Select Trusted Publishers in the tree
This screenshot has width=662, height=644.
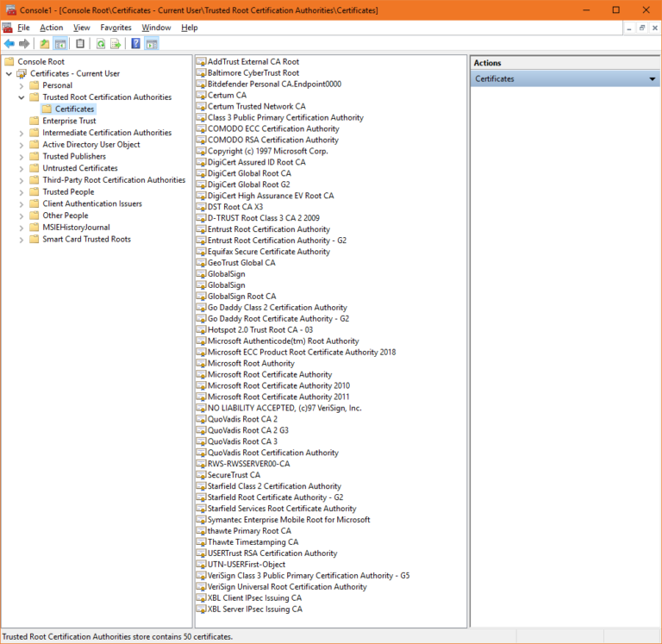[x=74, y=156]
